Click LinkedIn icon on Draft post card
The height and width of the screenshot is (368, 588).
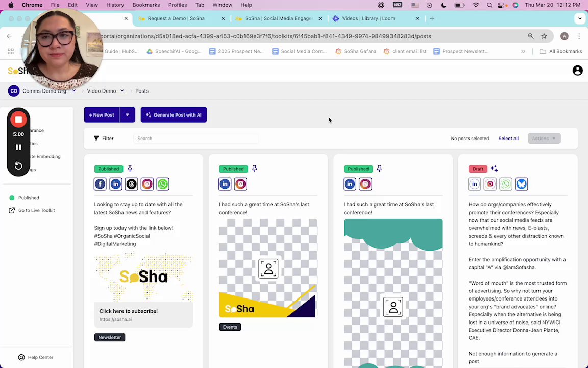click(x=474, y=184)
